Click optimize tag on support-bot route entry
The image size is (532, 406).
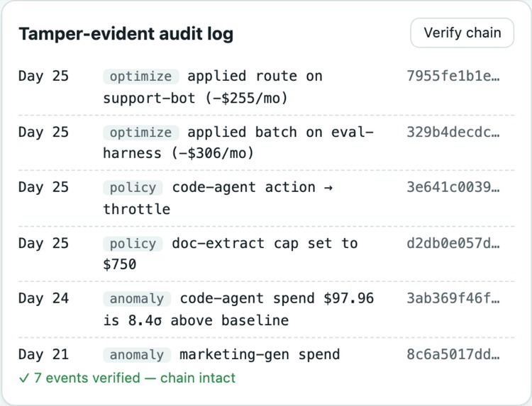click(x=141, y=77)
